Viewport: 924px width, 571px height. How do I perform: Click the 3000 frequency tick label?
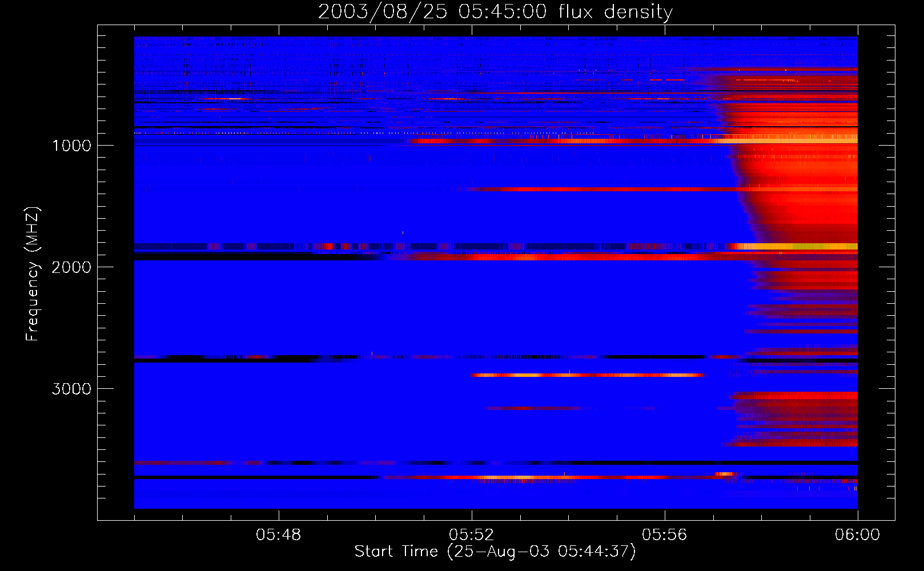(71, 389)
